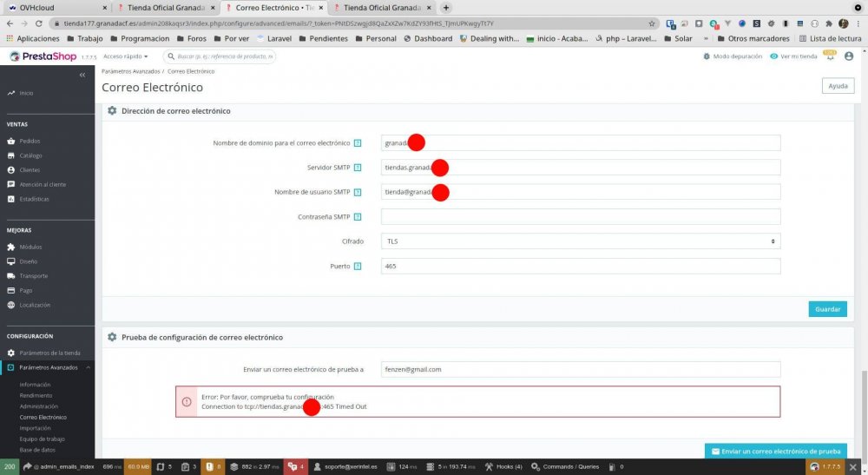Click help icon next to Contraseña SMTP
Screen dimensions: 868x475
tap(358, 216)
